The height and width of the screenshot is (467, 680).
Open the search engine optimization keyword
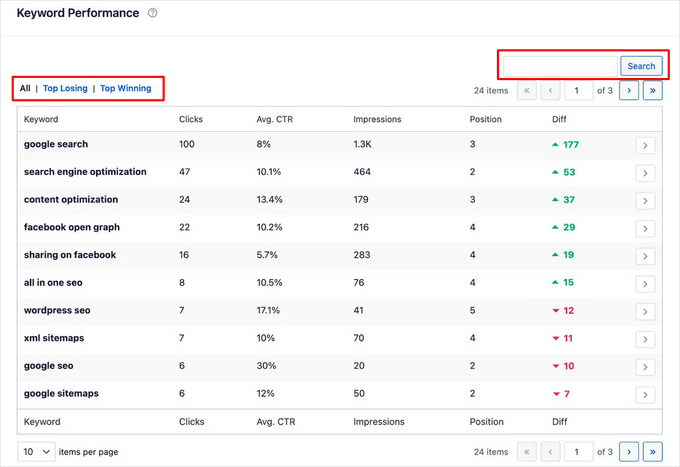point(85,172)
